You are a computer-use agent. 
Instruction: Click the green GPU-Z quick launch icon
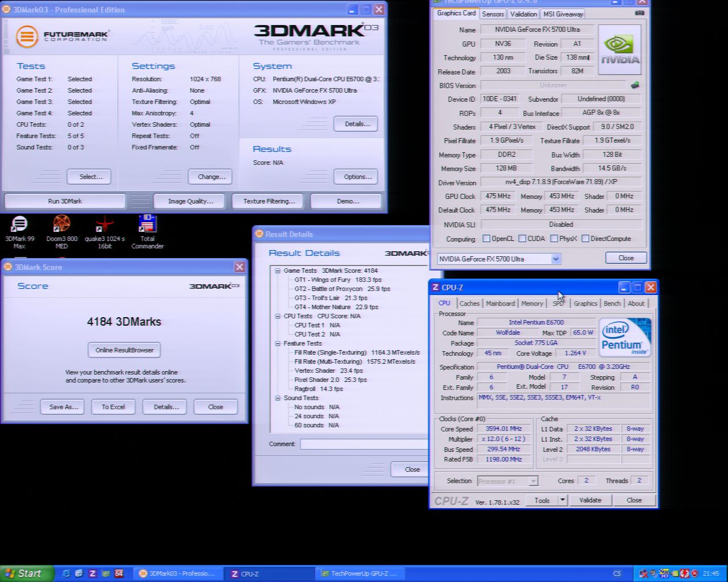click(106, 573)
